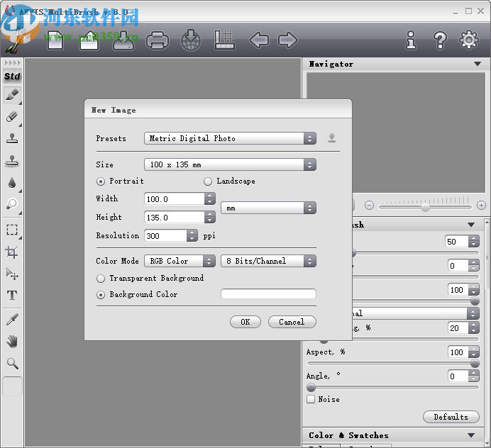Select the Blur drop tool
The image size is (491, 448).
[12, 183]
